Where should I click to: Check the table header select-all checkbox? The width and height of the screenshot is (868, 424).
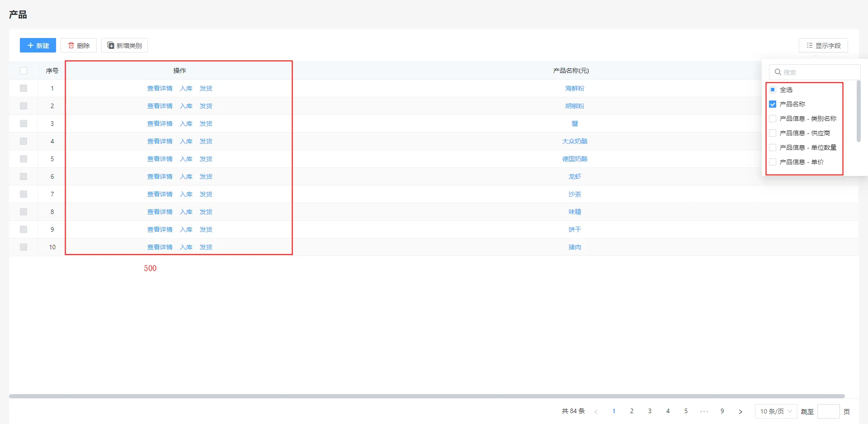(24, 71)
